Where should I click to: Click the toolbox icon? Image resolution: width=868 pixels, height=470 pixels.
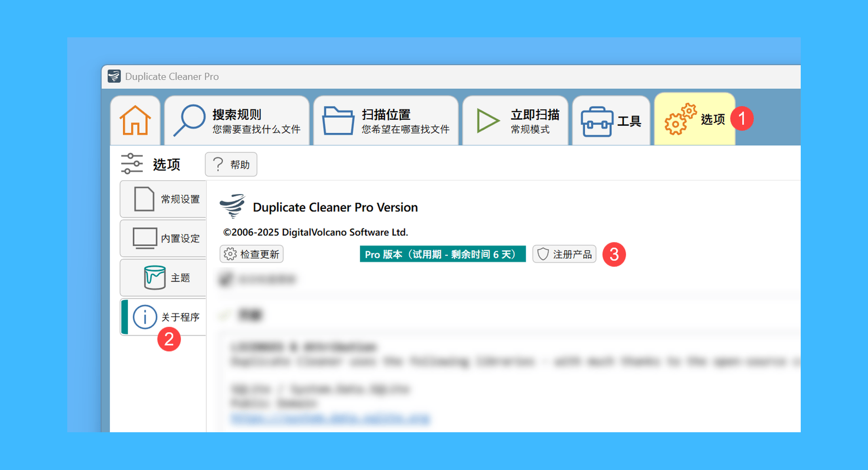597,122
